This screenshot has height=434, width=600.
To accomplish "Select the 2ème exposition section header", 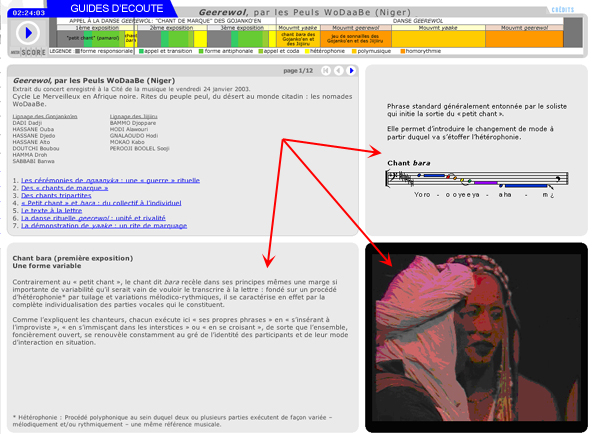I will point(172,28).
